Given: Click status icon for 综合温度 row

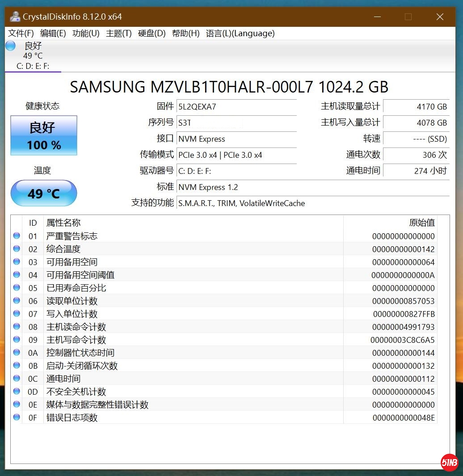Looking at the screenshot, I should click(x=17, y=249).
